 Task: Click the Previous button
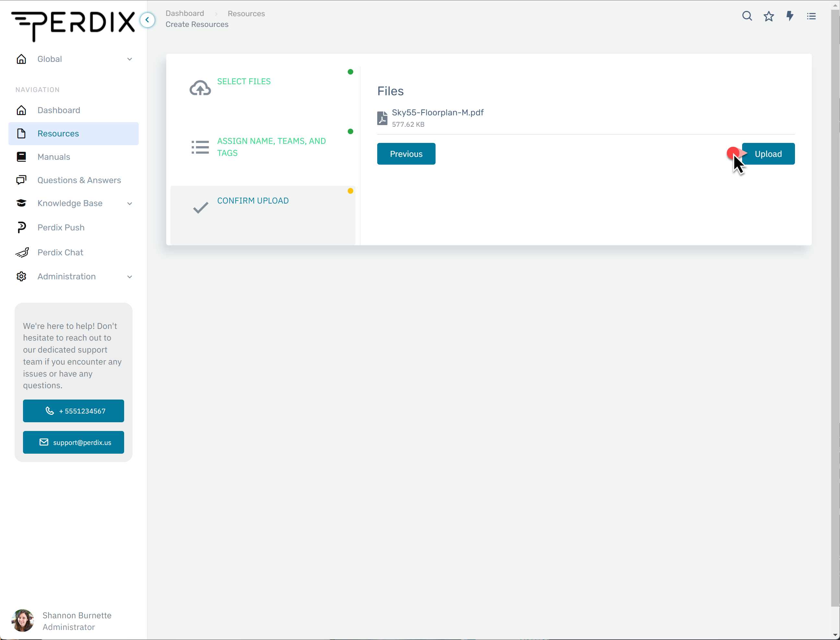(406, 154)
